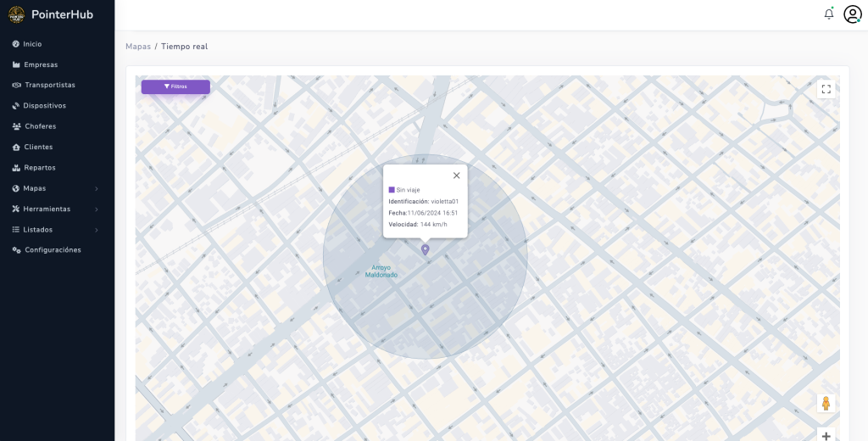Click the Mapas breadcrumb link
The image size is (868, 441).
(x=137, y=47)
